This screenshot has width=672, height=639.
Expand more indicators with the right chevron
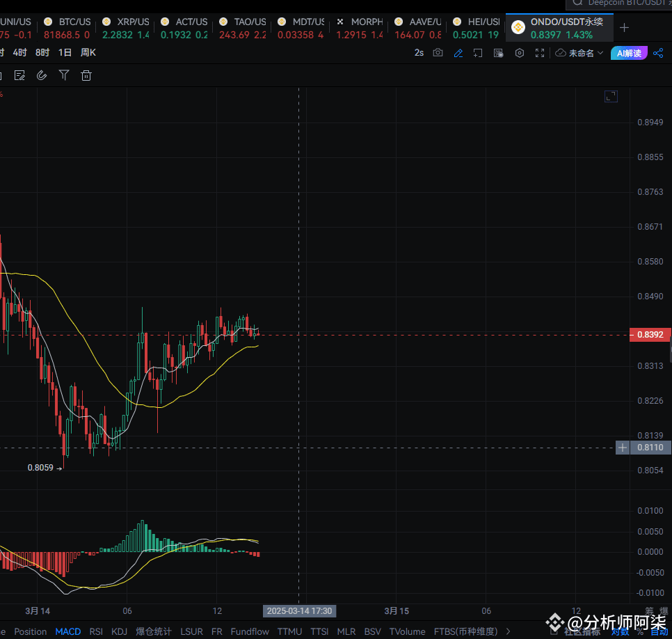(x=509, y=631)
